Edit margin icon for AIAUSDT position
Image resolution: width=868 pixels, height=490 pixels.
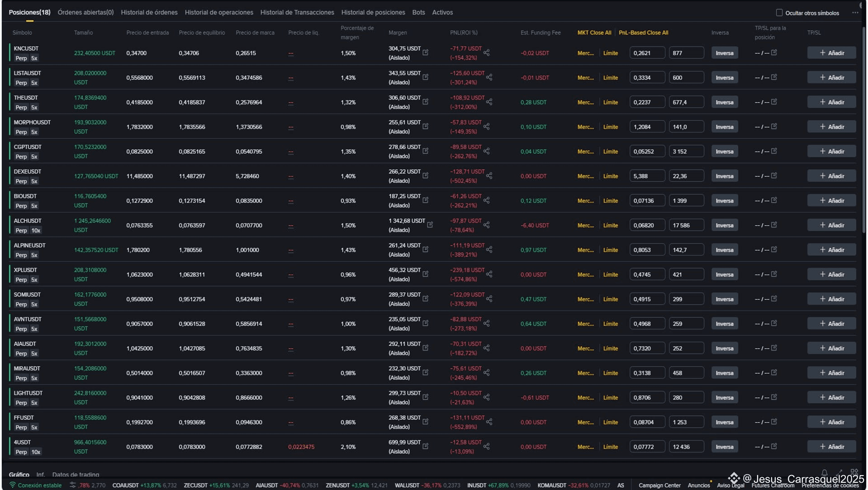coord(425,347)
